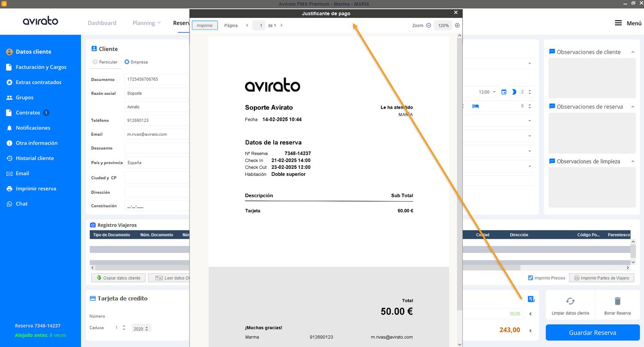Image resolution: width=644 pixels, height=347 pixels.
Task: Open Grupos in the sidebar
Action: pos(20,98)
